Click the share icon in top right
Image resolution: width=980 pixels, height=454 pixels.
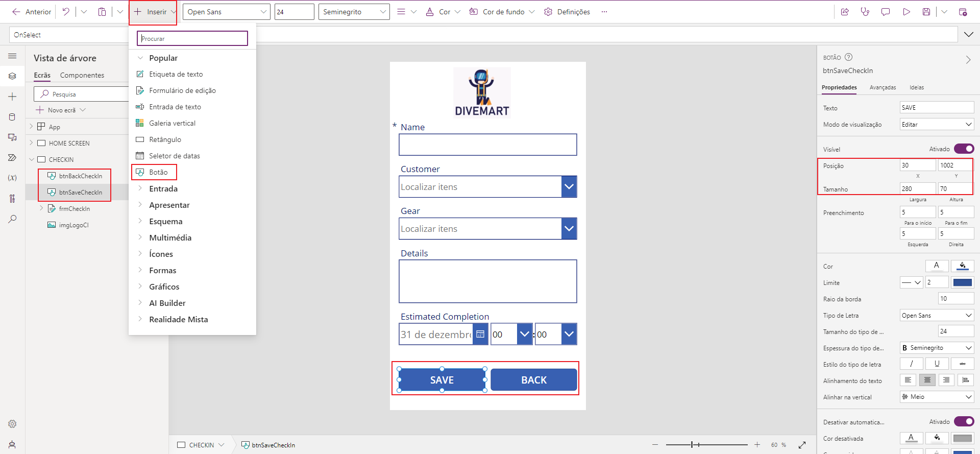[845, 11]
